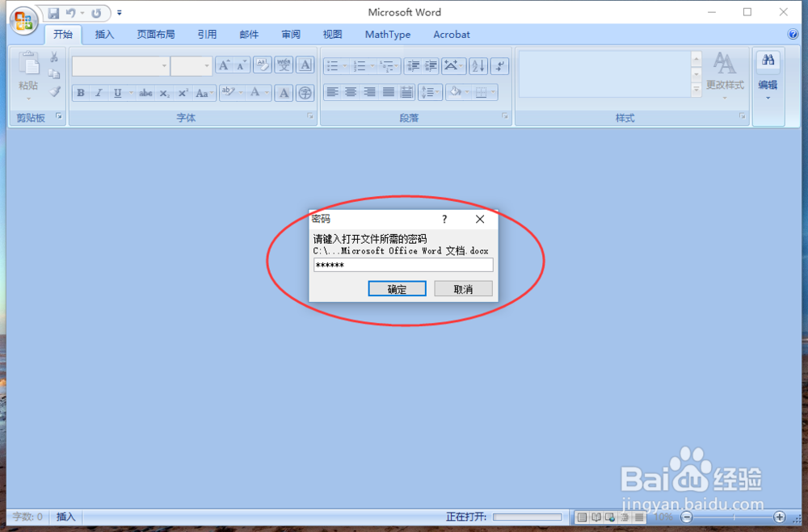808x532 pixels.
Task: Open the Line Spacing dropdown
Action: 430,92
